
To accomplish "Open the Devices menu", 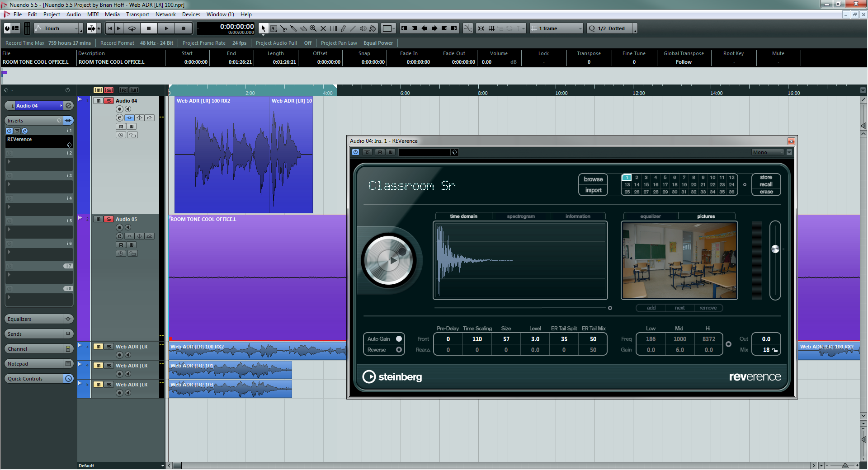I will [191, 14].
